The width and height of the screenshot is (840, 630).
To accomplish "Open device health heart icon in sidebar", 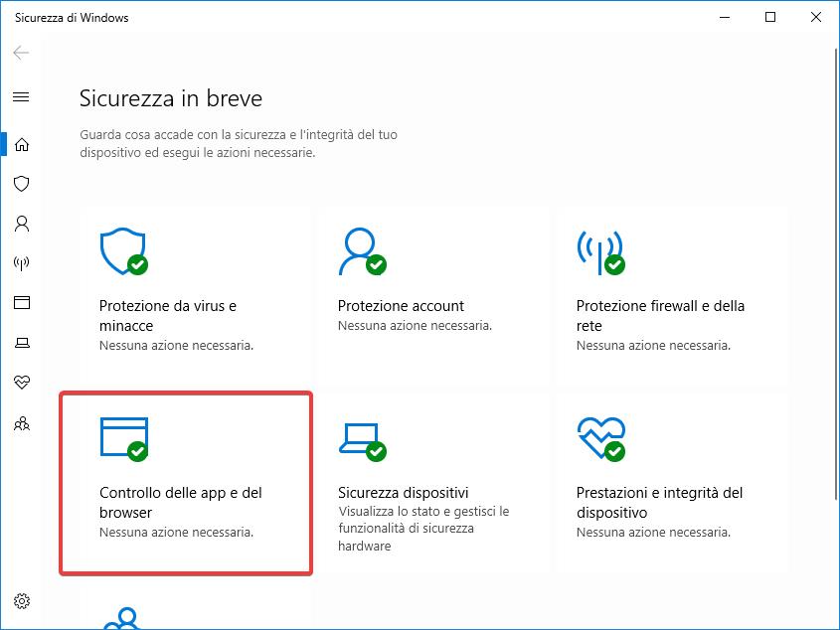I will click(x=22, y=382).
